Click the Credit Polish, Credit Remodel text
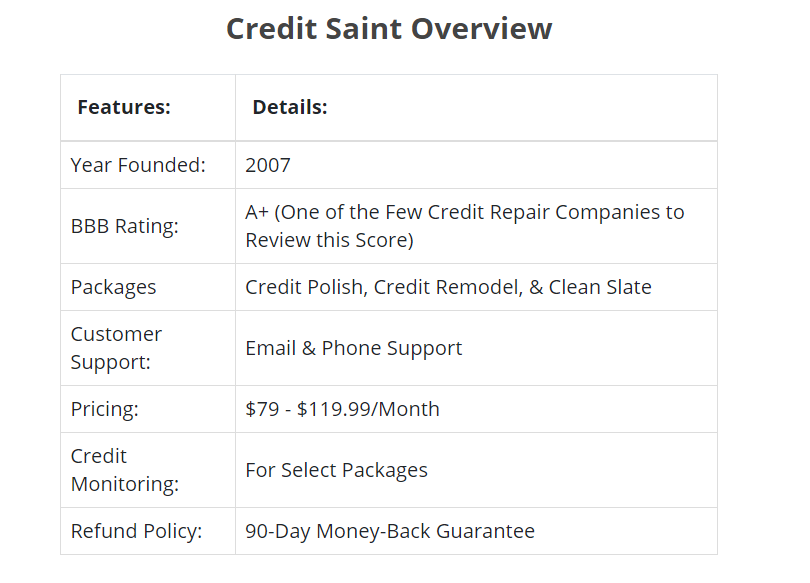 (384, 287)
